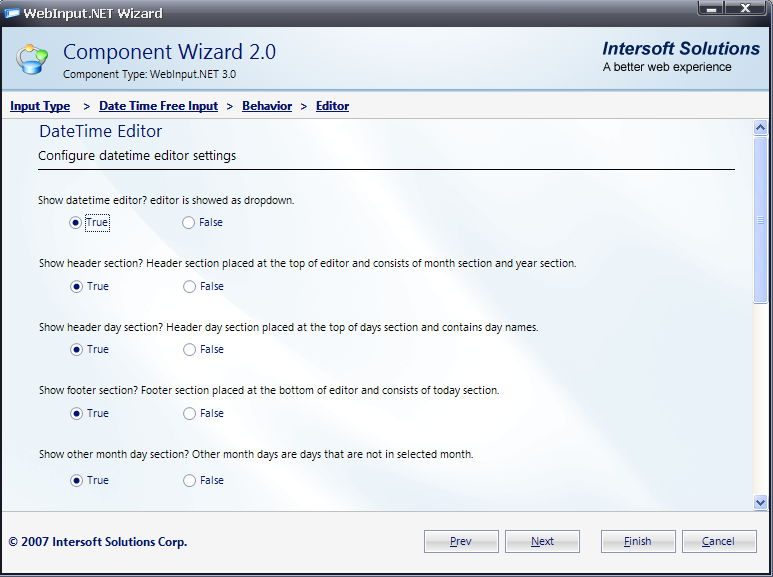Click the Component Wizard logo icon
773x577 pixels.
[32, 59]
